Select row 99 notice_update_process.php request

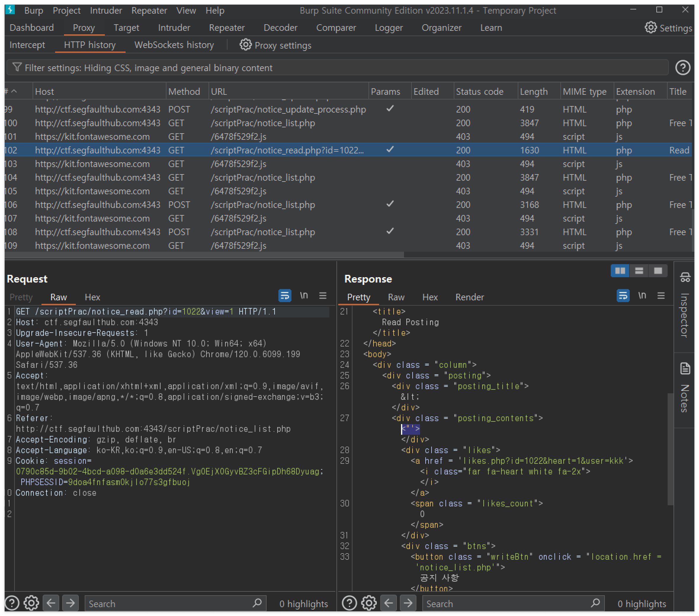tap(348, 109)
